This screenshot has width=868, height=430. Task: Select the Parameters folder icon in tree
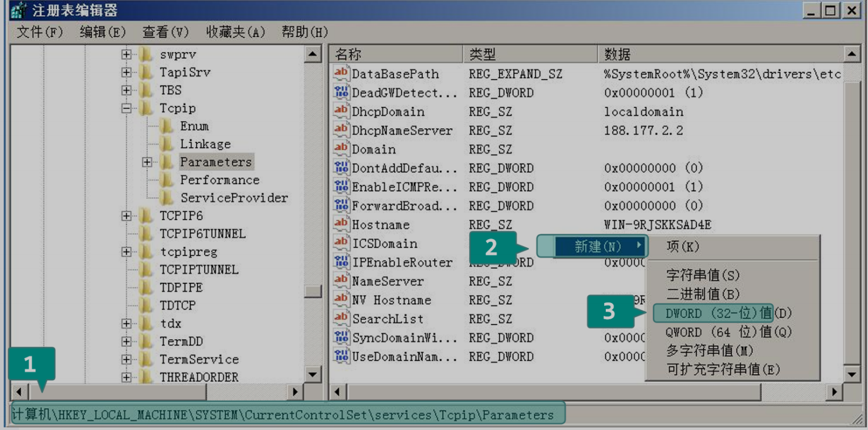pos(167,162)
